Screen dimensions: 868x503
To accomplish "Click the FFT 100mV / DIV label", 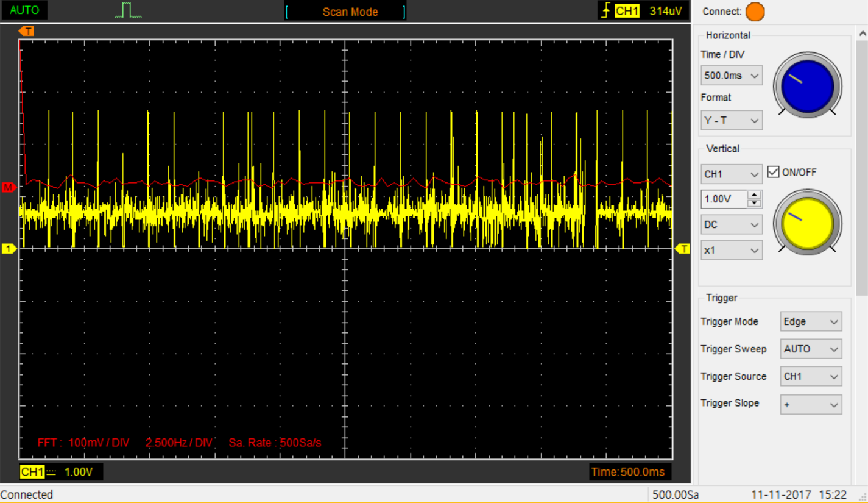I will coord(83,443).
